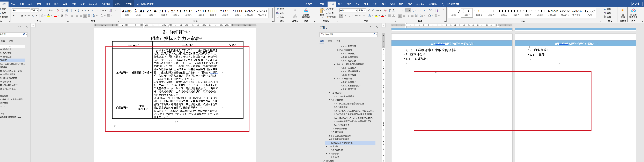Toggle justify alignment in the left window

tap(85, 16)
